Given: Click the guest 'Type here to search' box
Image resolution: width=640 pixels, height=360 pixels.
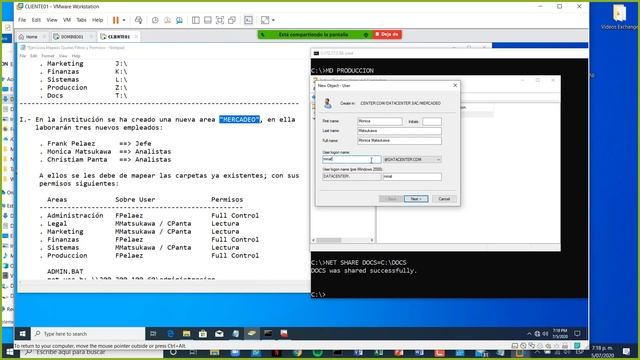Looking at the screenshot, I should click(x=88, y=334).
